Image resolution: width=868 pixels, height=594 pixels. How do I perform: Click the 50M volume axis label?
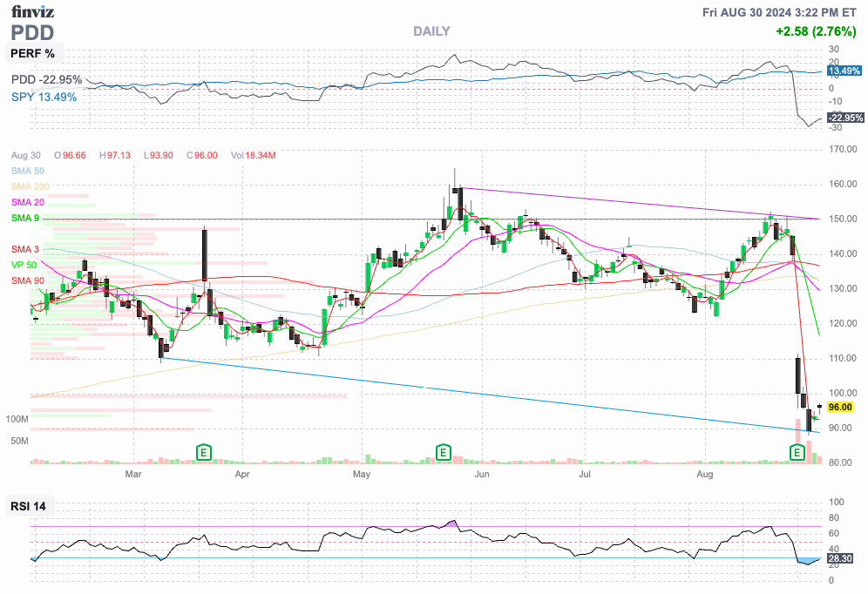coord(19,441)
